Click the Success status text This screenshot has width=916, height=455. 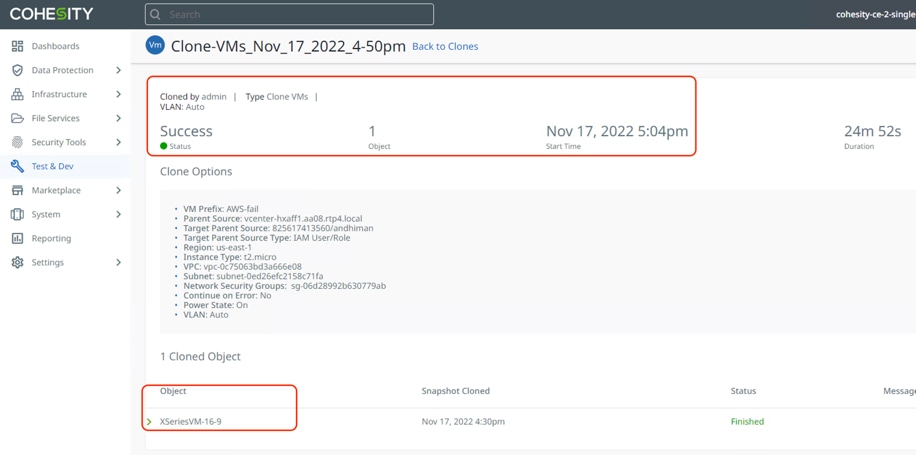186,131
